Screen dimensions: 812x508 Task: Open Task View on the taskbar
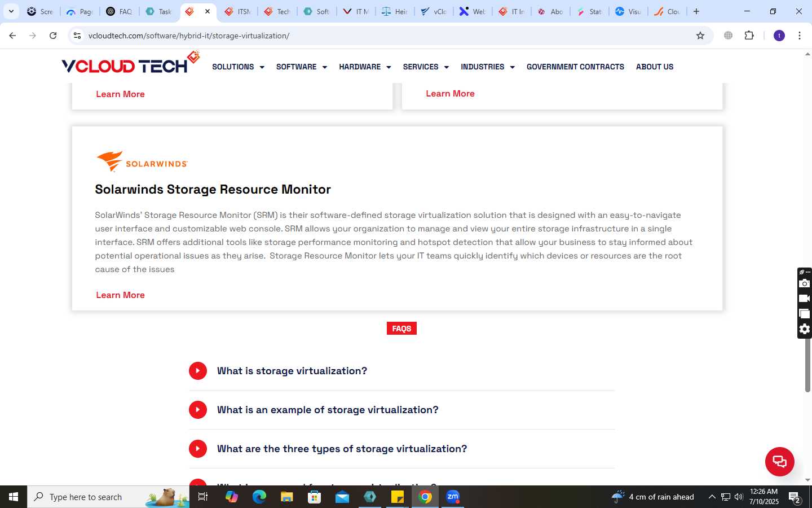pyautogui.click(x=203, y=497)
